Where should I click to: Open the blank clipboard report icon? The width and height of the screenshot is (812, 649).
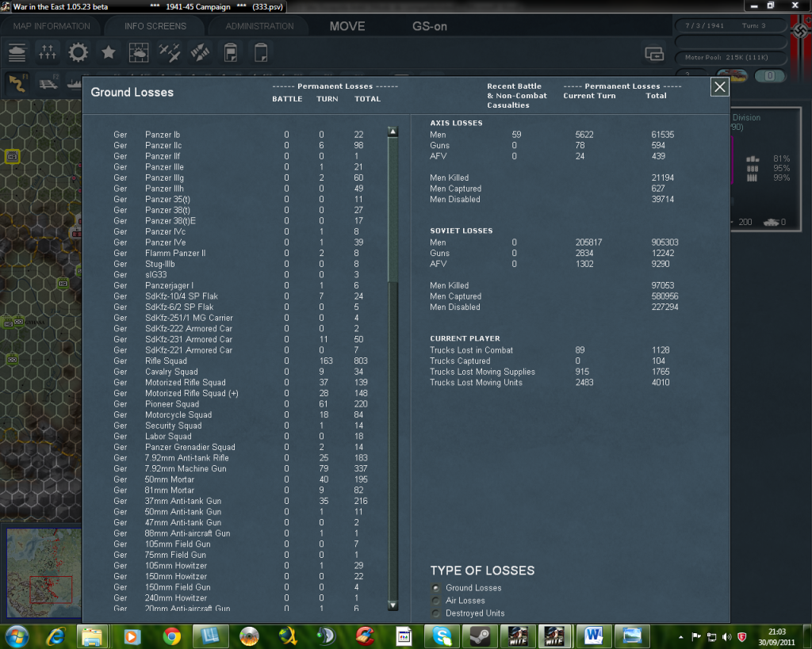pos(261,52)
